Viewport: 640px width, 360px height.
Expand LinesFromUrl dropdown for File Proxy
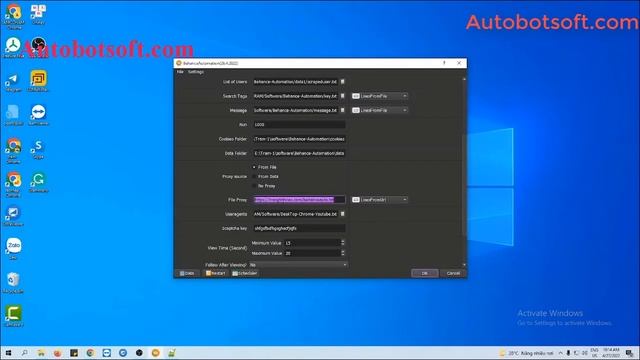point(380,200)
